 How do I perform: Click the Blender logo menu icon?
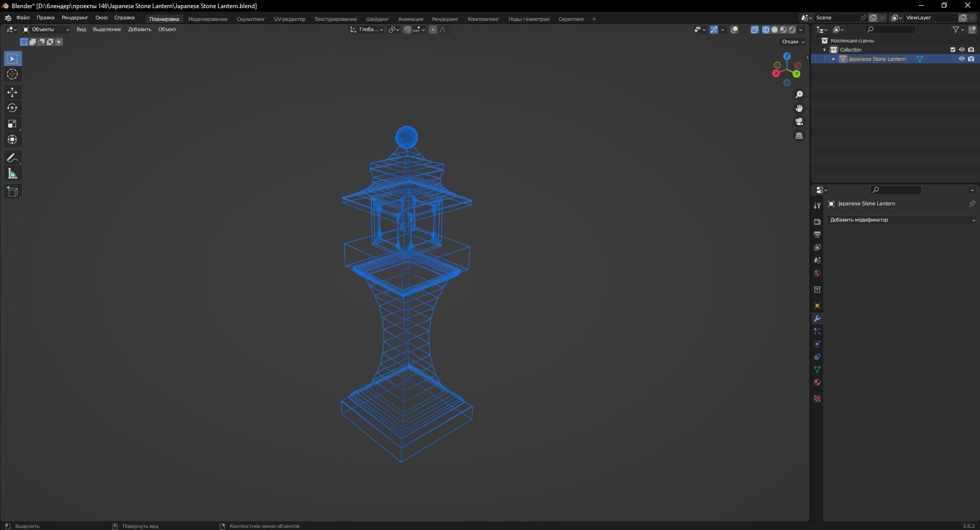8,18
